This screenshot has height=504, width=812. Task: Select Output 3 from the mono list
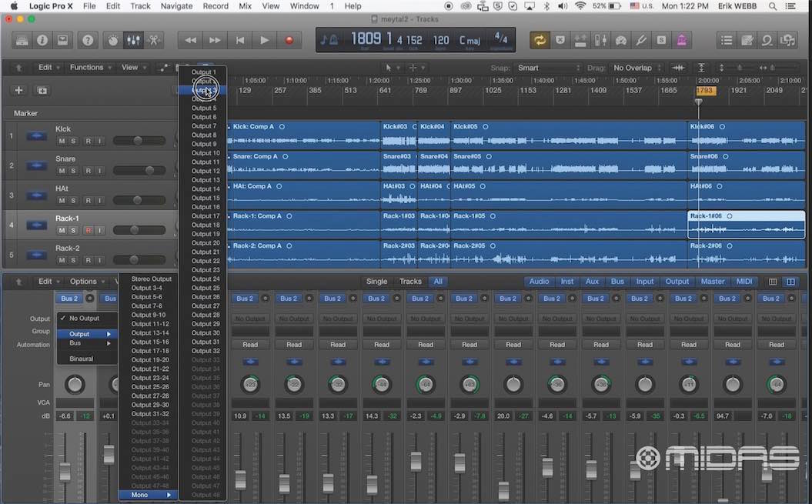[204, 90]
